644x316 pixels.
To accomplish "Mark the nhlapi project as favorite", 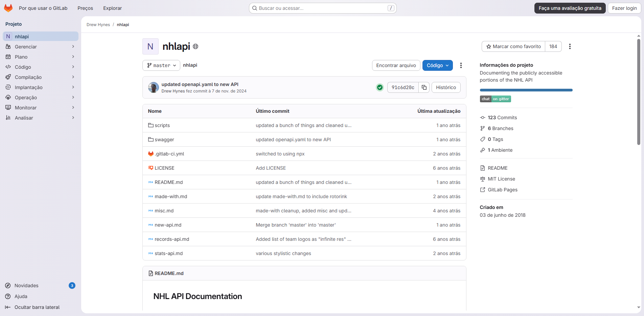I will (x=513, y=46).
